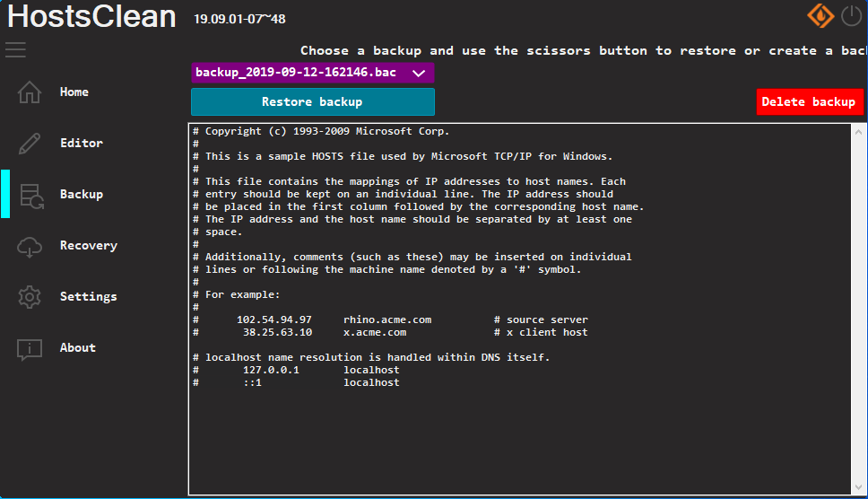Screen dimensions: 868x499
Task: Click the 'localhost name resolution' comment line
Action: pos(371,357)
